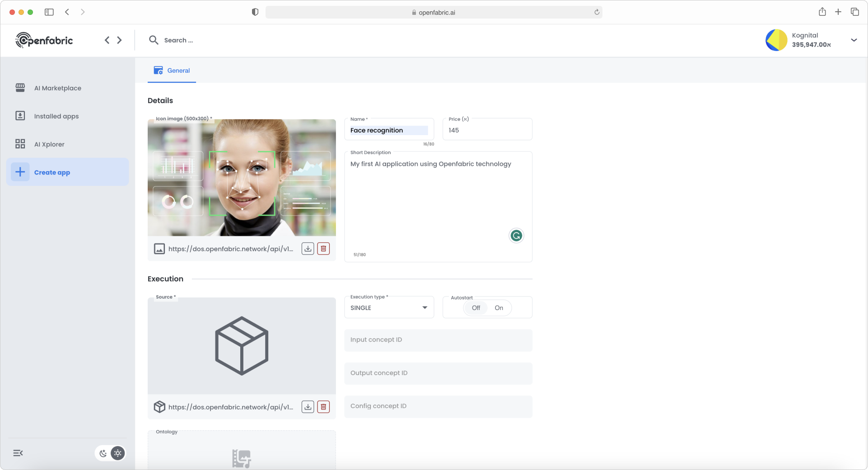Image resolution: width=868 pixels, height=470 pixels.
Task: Click the Openfabric logo
Action: 44,40
